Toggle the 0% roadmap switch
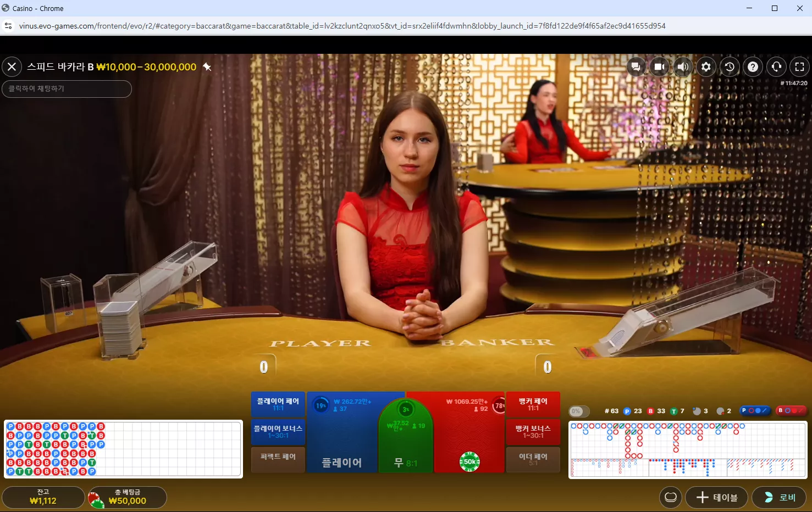The height and width of the screenshot is (512, 812). [x=579, y=411]
